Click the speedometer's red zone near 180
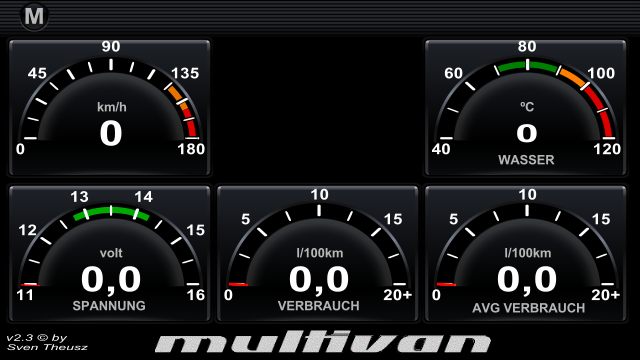This screenshot has width=640, height=360. tap(189, 121)
